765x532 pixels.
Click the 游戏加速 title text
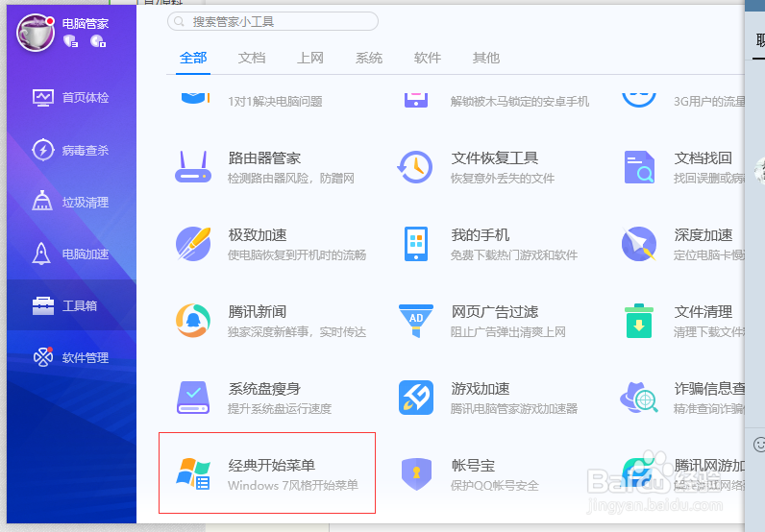pos(481,388)
